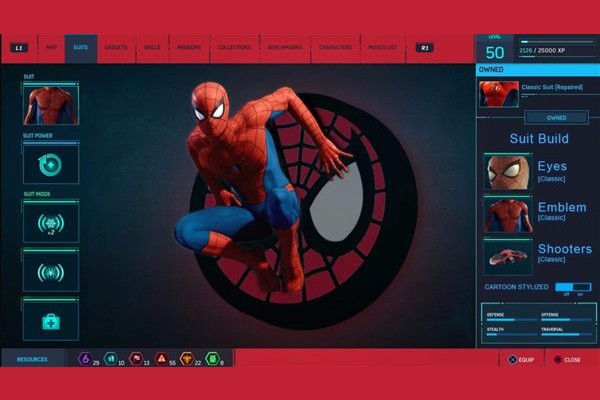Select Classic Suit (Repaired) thumbnail
Screen dimensions: 600x400
(499, 94)
